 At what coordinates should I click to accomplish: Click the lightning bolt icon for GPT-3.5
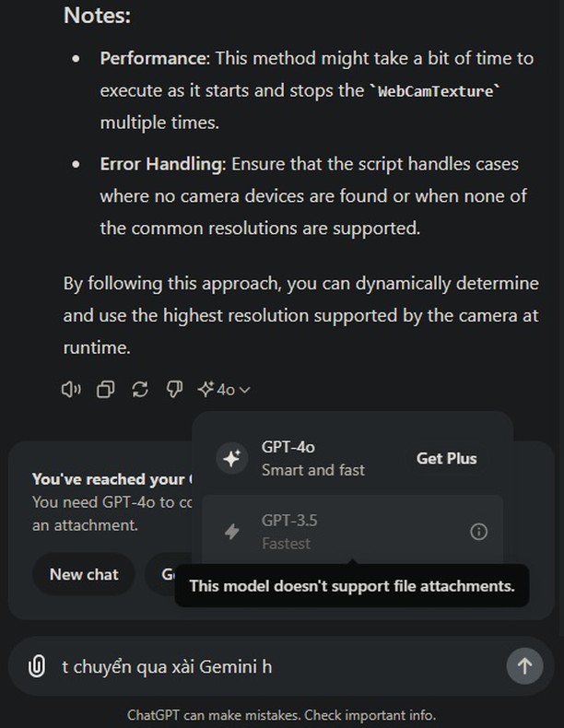(231, 532)
